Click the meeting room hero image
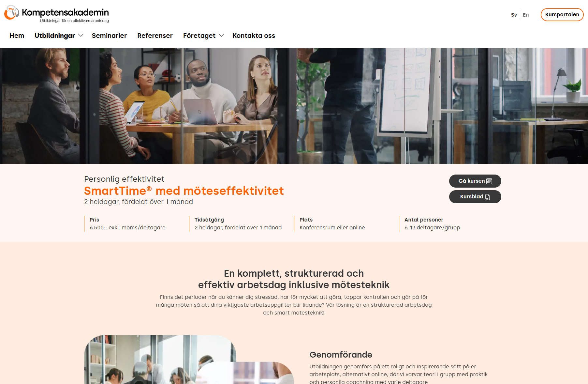Image resolution: width=588 pixels, height=384 pixels. [294, 106]
